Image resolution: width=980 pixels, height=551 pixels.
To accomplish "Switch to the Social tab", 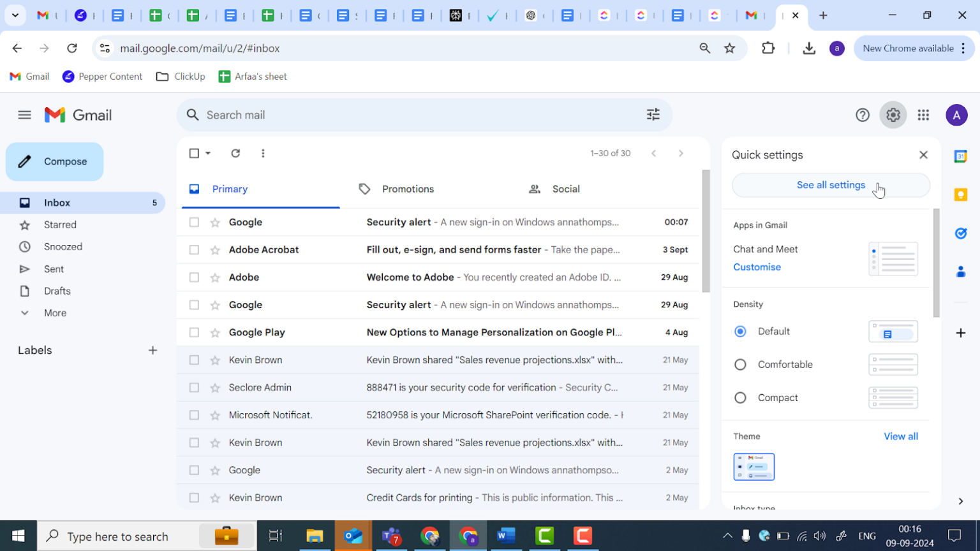I will tap(566, 189).
